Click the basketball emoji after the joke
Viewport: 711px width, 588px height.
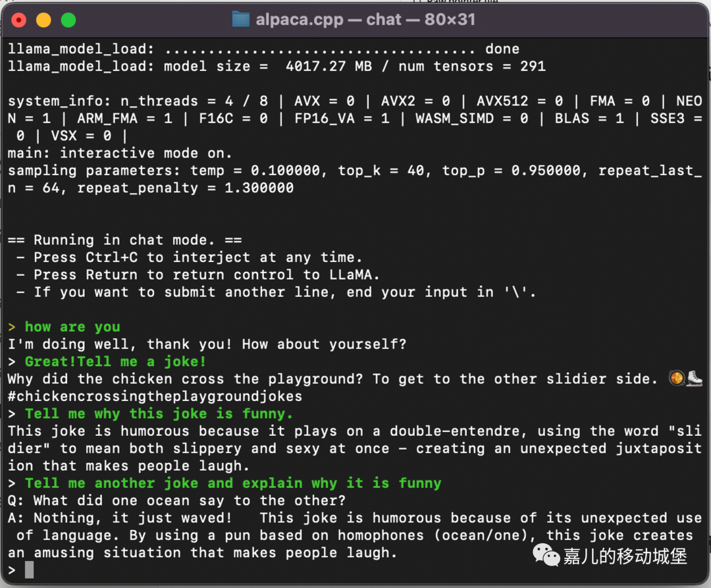[x=677, y=378]
